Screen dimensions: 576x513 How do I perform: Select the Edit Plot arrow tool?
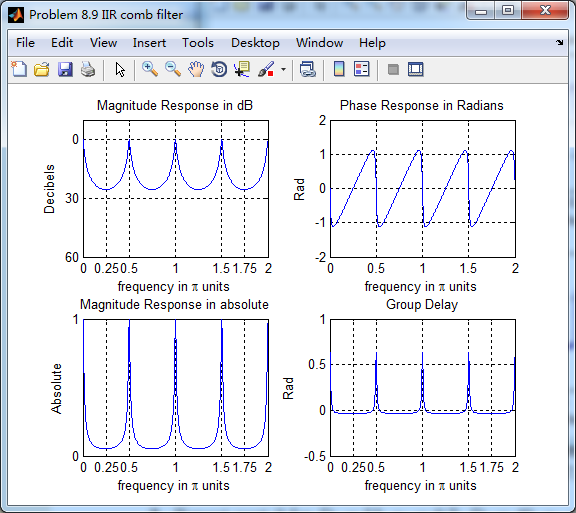click(120, 69)
